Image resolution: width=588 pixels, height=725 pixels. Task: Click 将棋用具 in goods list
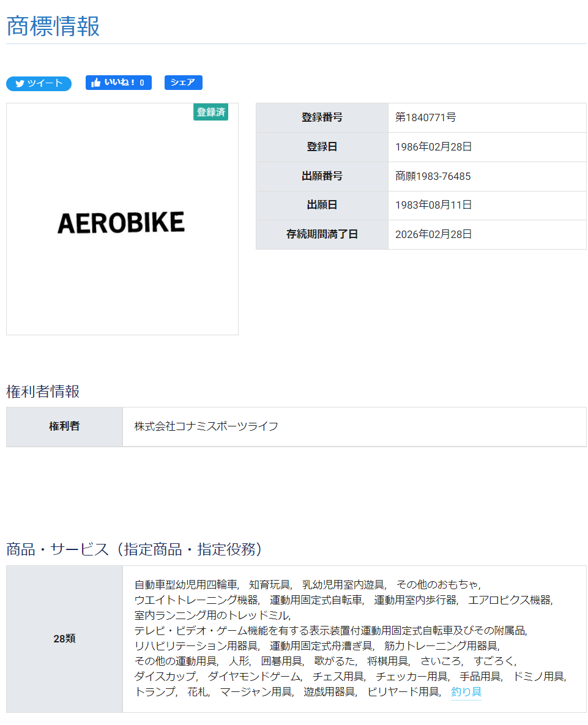[387, 661]
